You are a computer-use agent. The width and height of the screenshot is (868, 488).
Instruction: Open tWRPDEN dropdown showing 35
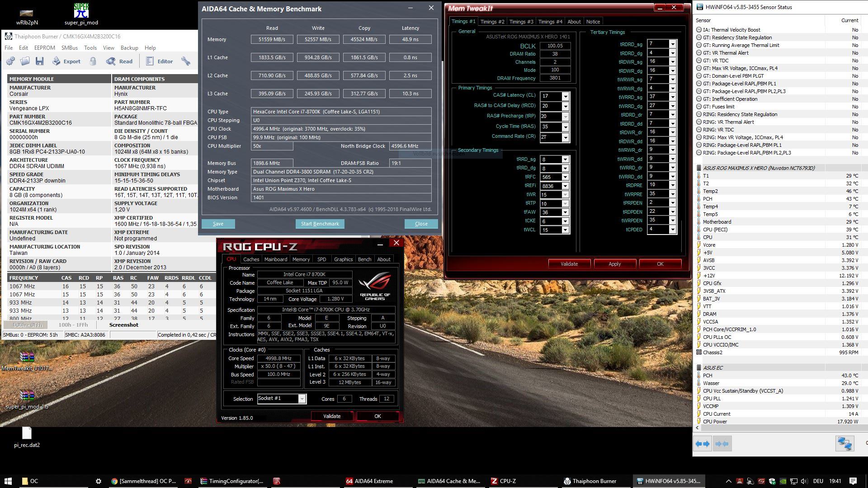[x=673, y=221]
